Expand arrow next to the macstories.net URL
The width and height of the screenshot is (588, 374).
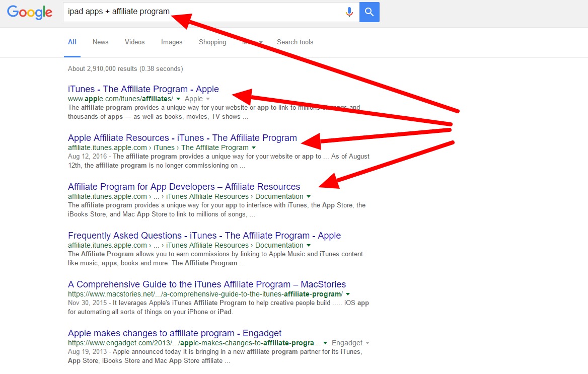(x=348, y=294)
